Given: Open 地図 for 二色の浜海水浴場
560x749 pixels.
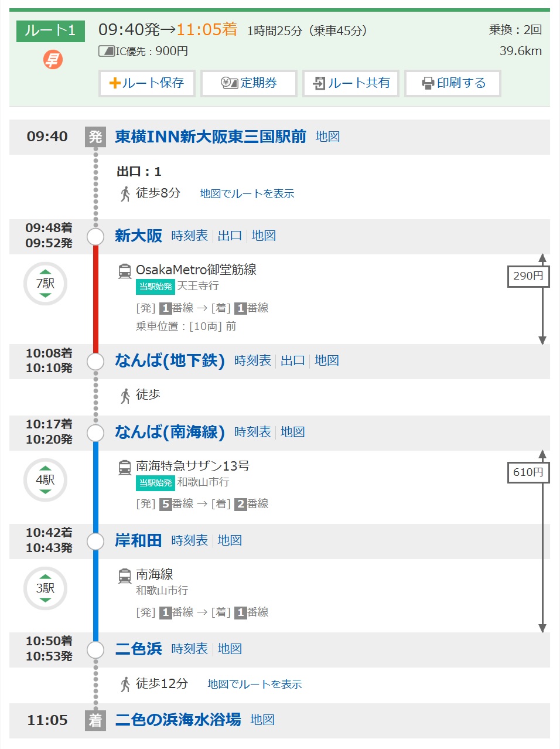Looking at the screenshot, I should coord(262,720).
